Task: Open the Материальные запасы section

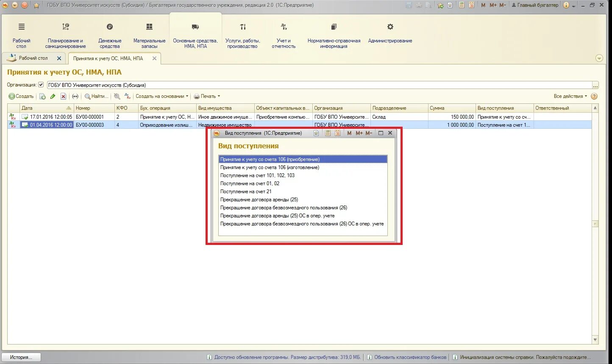Action: pyautogui.click(x=149, y=36)
